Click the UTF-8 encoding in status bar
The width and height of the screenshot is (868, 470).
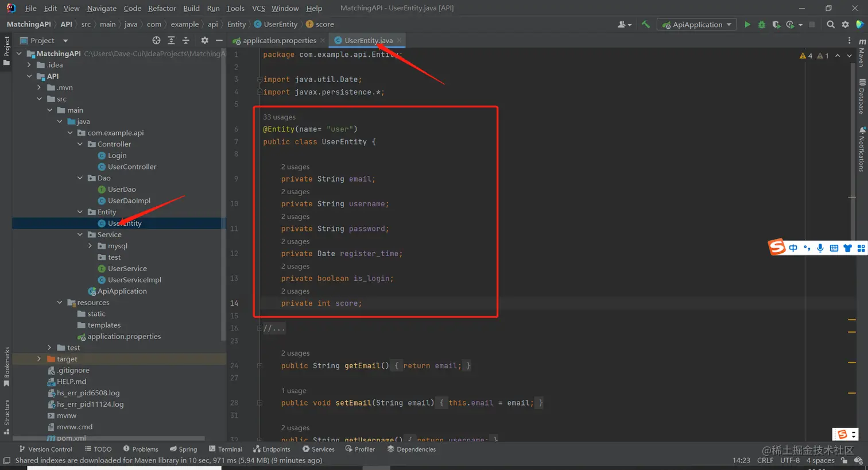point(789,460)
